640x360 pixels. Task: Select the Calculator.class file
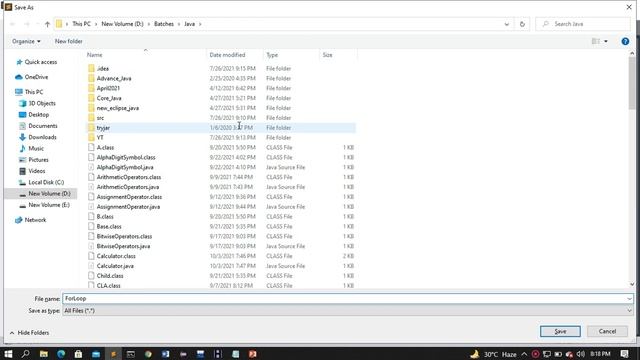tap(116, 256)
